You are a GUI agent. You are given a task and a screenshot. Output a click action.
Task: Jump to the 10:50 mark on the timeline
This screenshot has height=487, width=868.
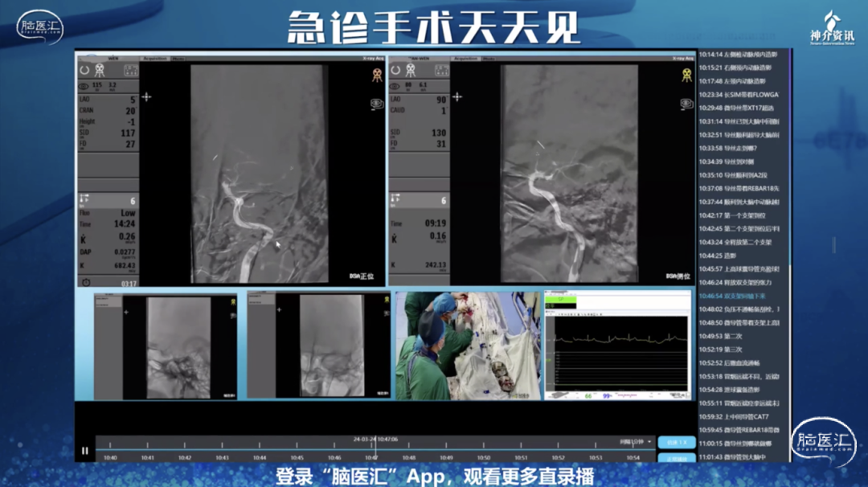click(484, 458)
